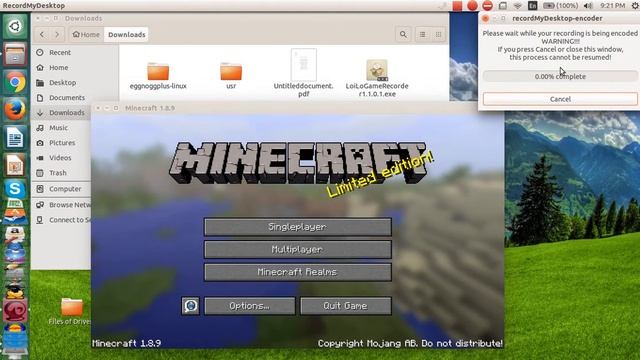
Task: Click the red circle tray icon
Action: tap(472, 6)
